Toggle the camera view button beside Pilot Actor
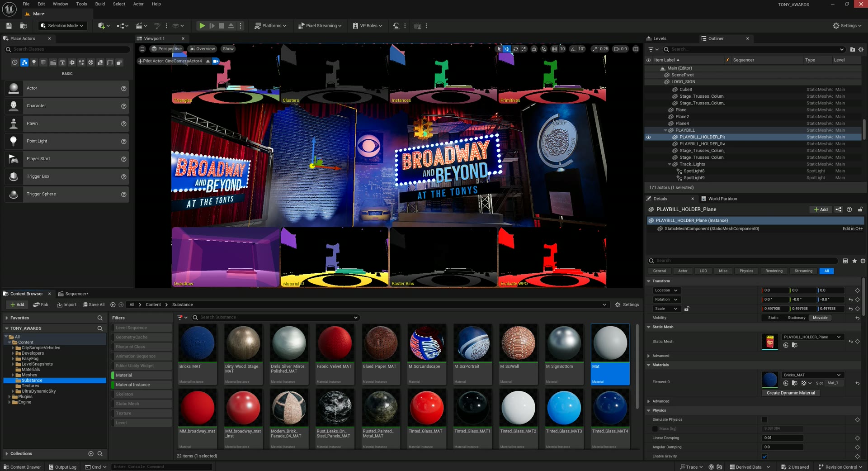This screenshot has width=868, height=471. point(216,61)
